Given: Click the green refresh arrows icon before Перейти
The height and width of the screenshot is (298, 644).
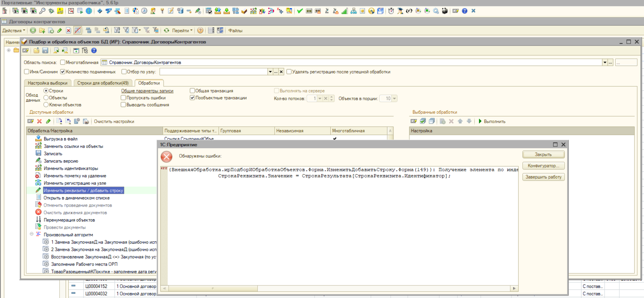Looking at the screenshot, I should [x=167, y=30].
